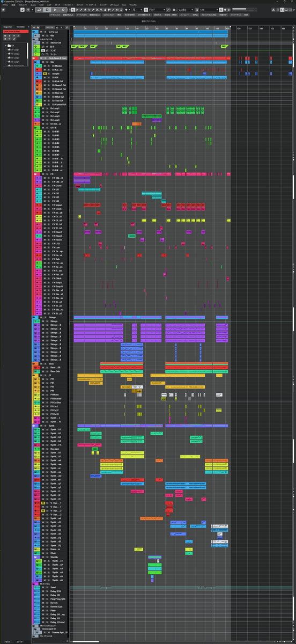Mute the Reverb Epic FX channel

[x=43, y=606]
